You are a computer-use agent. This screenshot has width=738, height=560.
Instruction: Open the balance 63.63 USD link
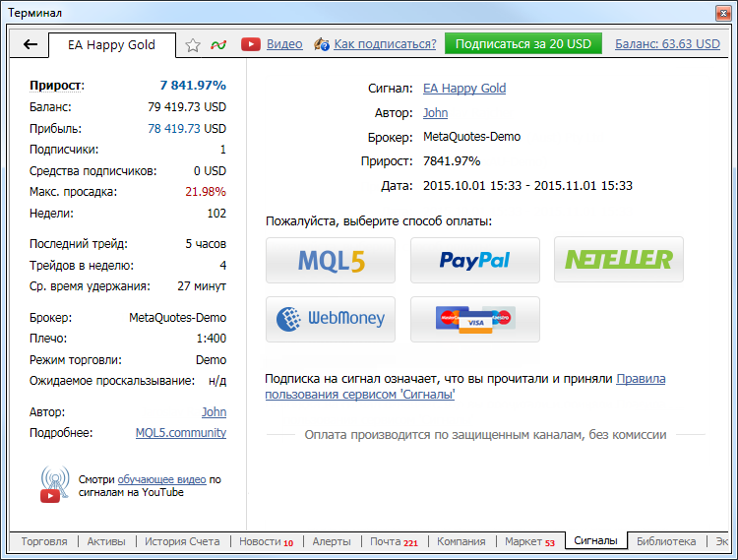667,44
